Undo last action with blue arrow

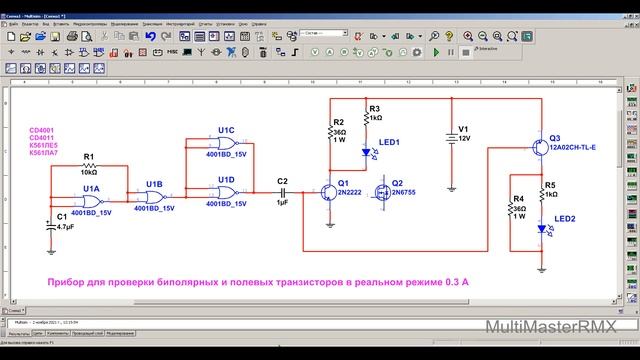(150, 37)
